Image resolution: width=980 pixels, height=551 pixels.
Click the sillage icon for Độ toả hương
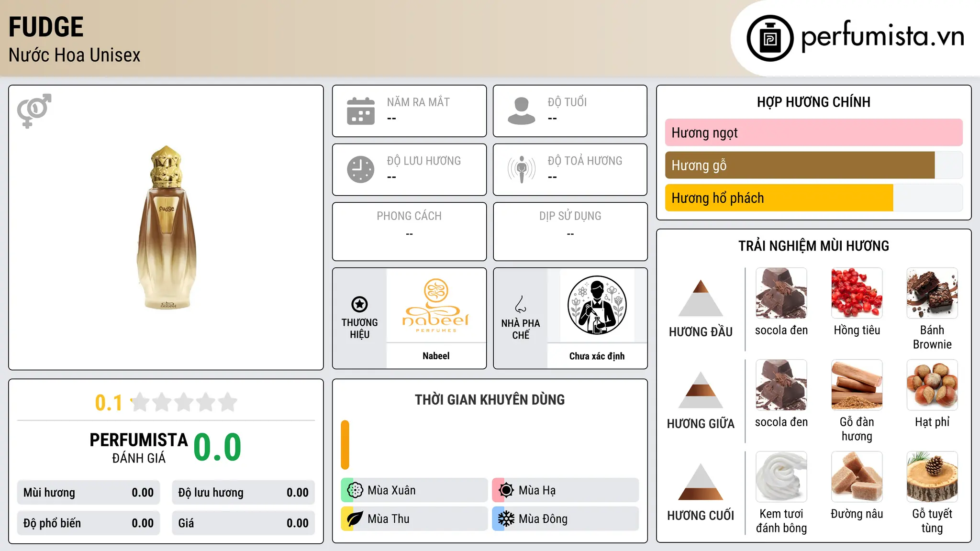[522, 169]
